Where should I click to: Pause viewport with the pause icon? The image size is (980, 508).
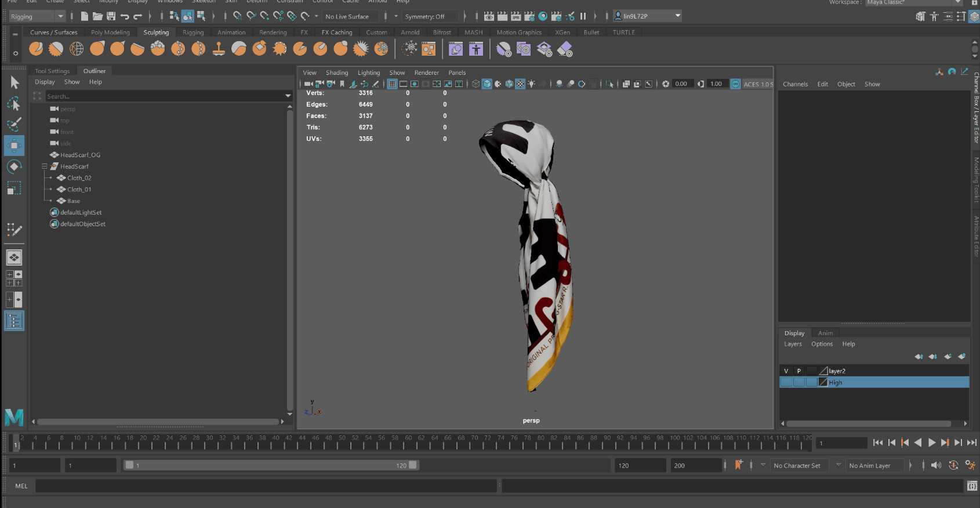[583, 16]
